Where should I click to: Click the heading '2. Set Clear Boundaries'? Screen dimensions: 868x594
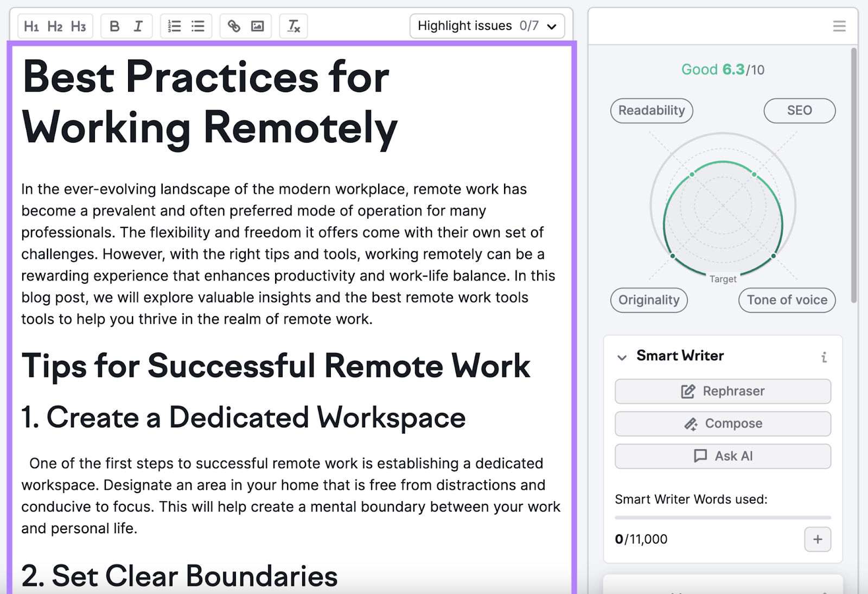click(180, 576)
